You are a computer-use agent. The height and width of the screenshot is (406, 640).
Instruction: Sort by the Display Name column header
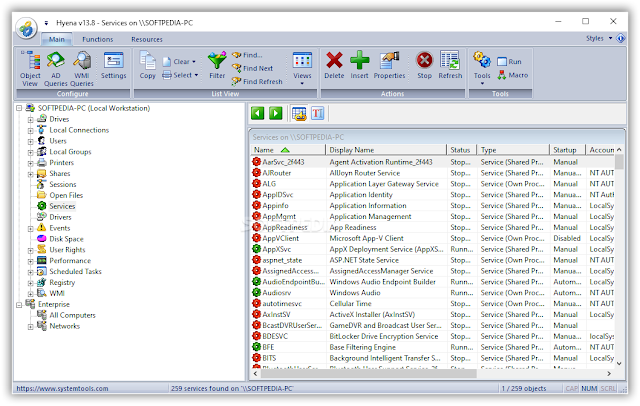click(386, 150)
